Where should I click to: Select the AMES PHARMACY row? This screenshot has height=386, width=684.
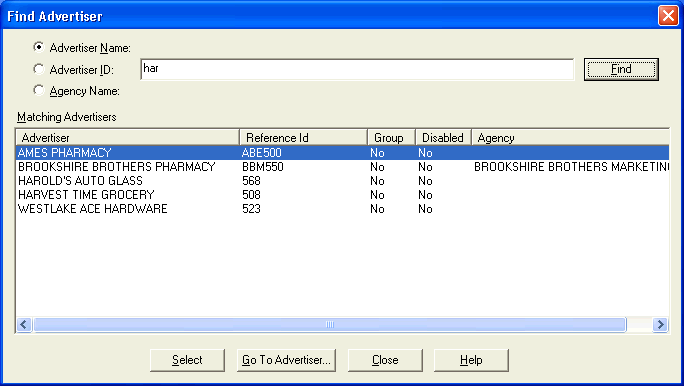click(342, 153)
